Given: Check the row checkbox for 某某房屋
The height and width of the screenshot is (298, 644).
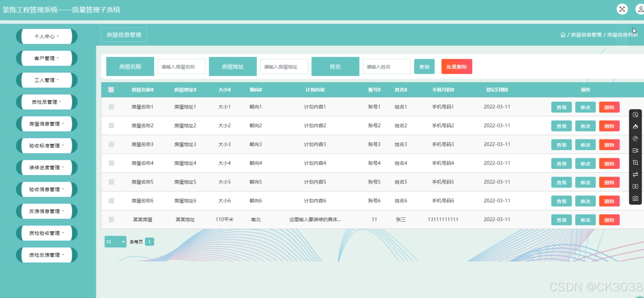Looking at the screenshot, I should click(x=111, y=219).
